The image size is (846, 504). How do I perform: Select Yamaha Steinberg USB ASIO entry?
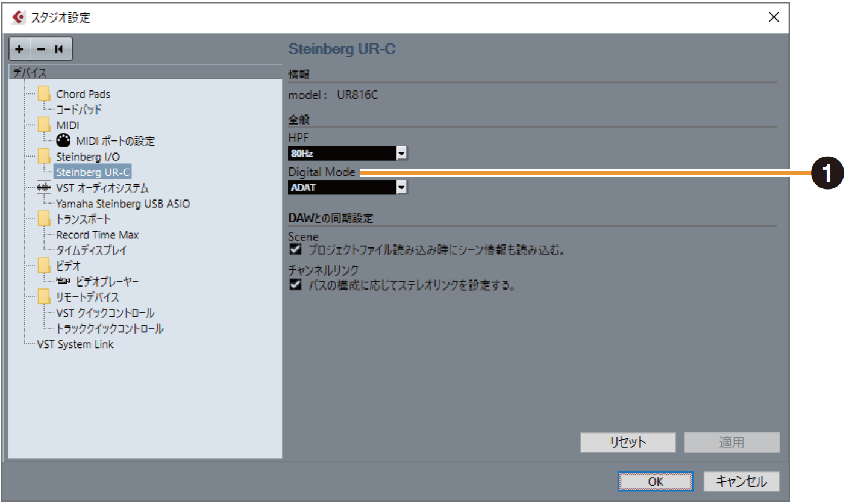coord(123,204)
